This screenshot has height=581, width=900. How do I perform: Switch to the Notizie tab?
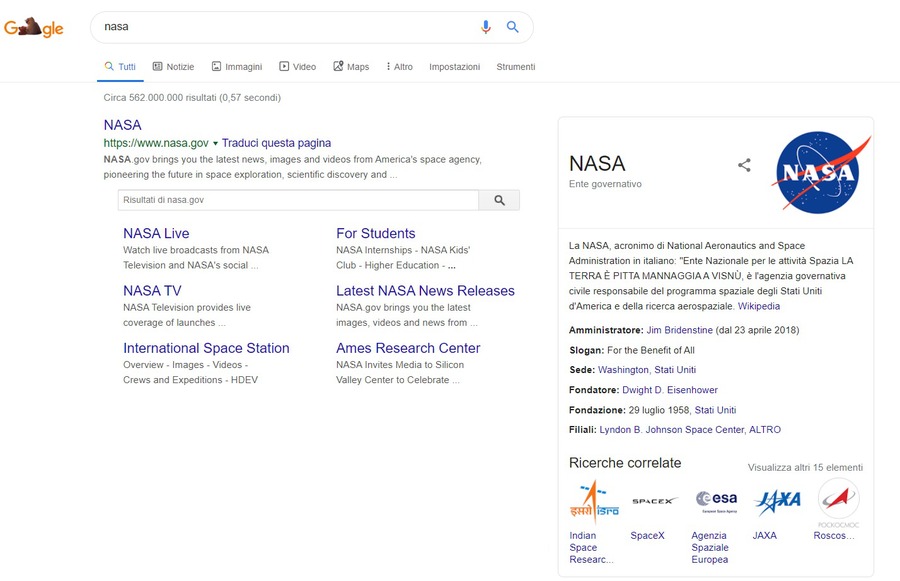coord(173,67)
